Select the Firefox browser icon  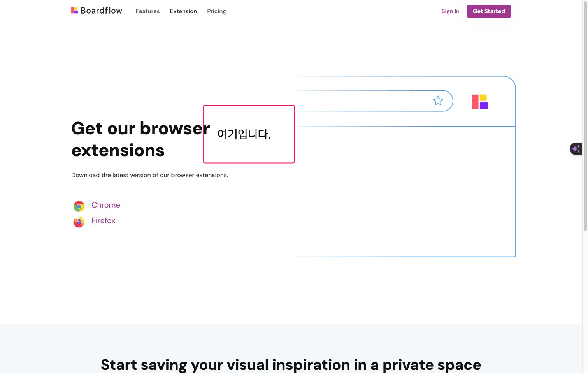[x=79, y=222]
